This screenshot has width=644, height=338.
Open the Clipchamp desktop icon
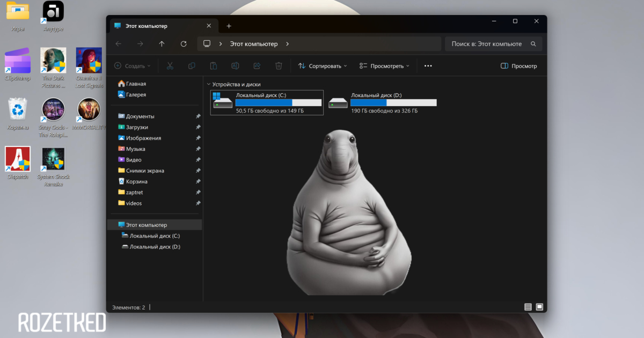18,62
